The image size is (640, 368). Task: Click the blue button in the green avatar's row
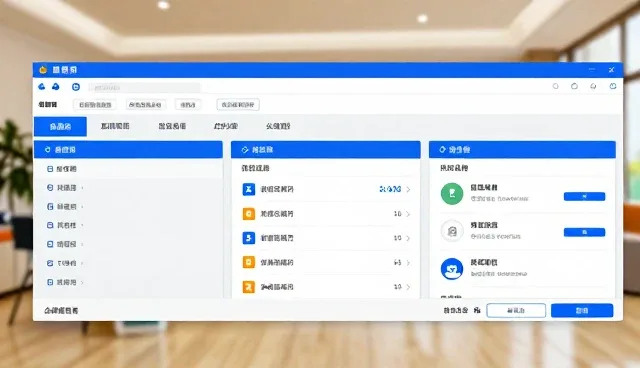pos(584,197)
